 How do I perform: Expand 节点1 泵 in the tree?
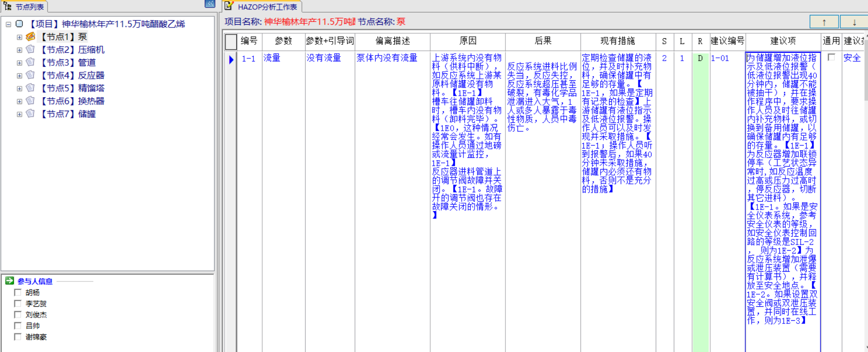click(19, 37)
